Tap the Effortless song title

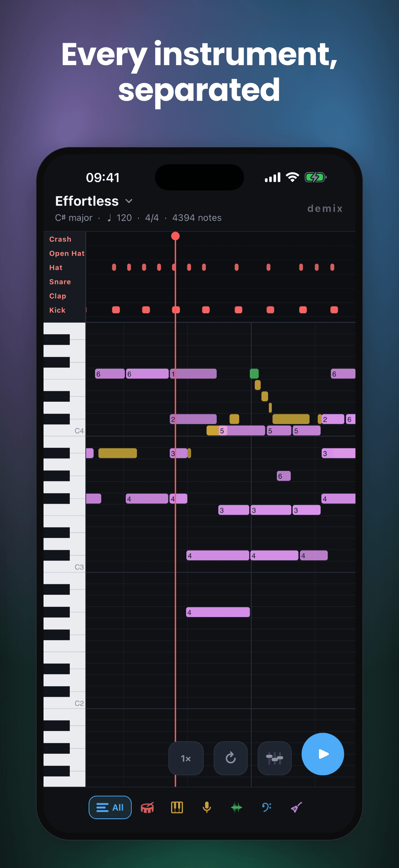(87, 201)
